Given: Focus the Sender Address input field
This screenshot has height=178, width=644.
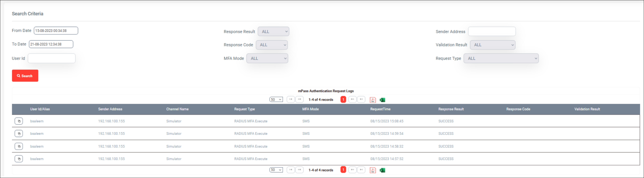Looking at the screenshot, I should tap(492, 32).
